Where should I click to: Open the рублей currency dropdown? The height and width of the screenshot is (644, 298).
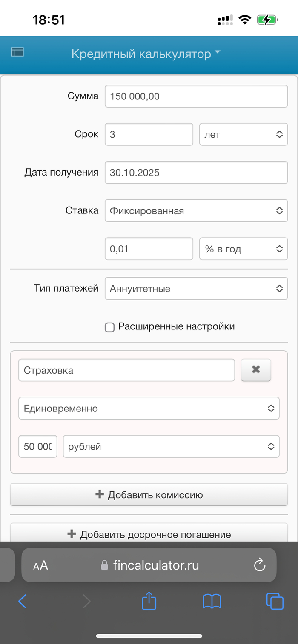[171, 446]
